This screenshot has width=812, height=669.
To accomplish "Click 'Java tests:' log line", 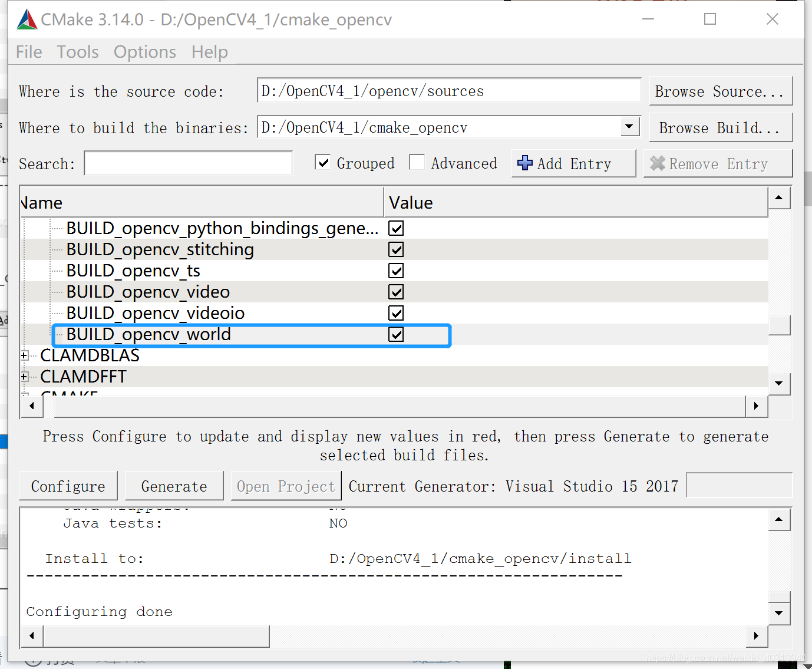I will pyautogui.click(x=113, y=523).
